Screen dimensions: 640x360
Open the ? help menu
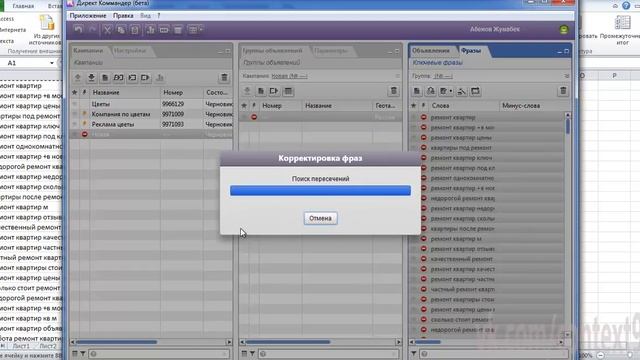click(x=159, y=16)
